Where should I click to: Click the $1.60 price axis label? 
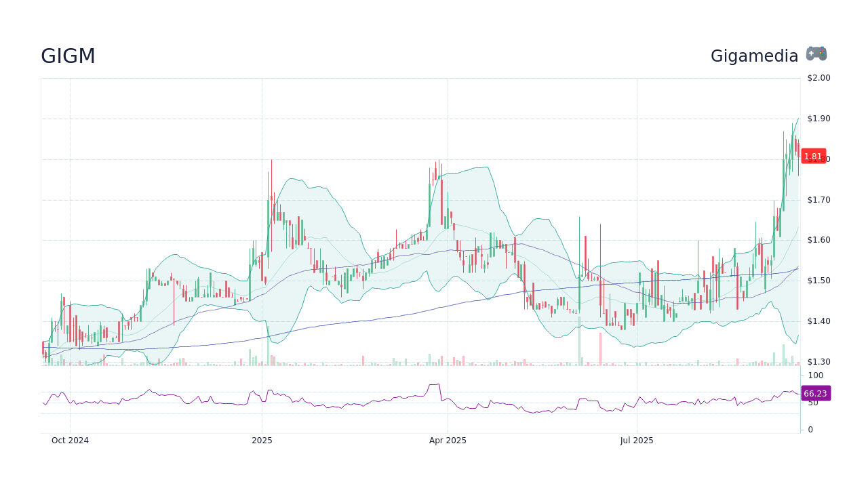coord(818,240)
